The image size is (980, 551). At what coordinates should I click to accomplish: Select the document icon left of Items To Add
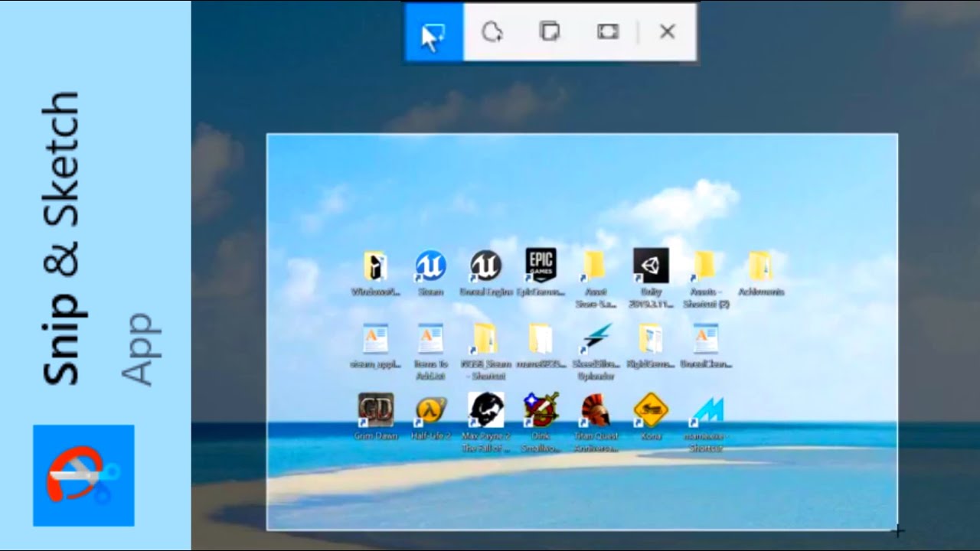[375, 344]
